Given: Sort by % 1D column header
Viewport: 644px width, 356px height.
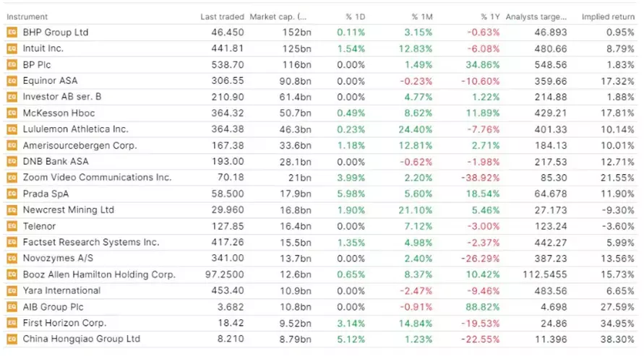Looking at the screenshot, I should click(x=356, y=17).
